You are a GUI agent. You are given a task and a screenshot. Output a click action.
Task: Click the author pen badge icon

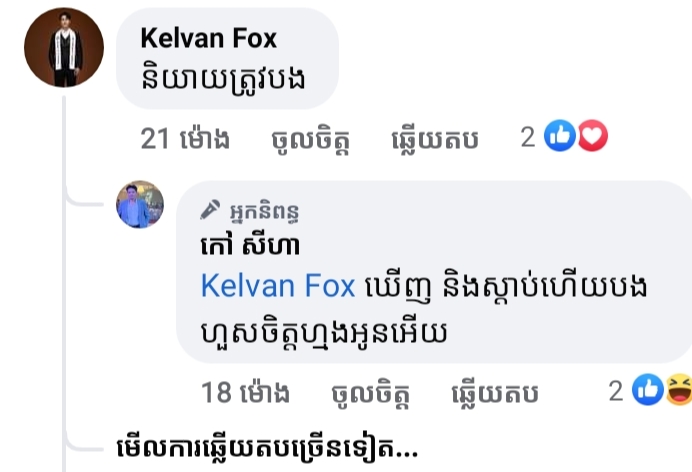tap(210, 210)
